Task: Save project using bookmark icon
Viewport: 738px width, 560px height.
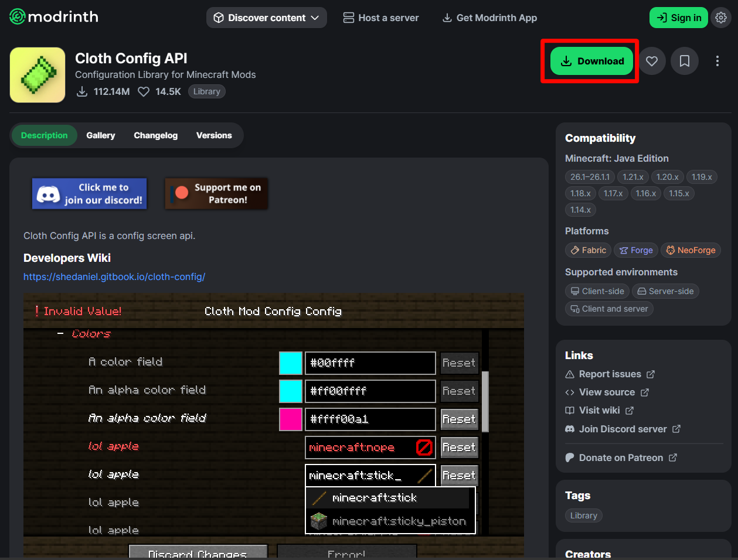Action: 684,61
